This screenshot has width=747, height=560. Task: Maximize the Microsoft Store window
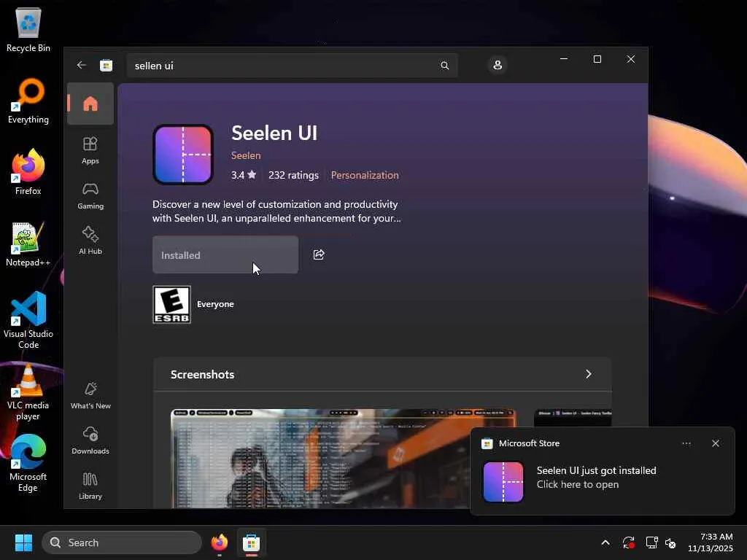point(597,59)
